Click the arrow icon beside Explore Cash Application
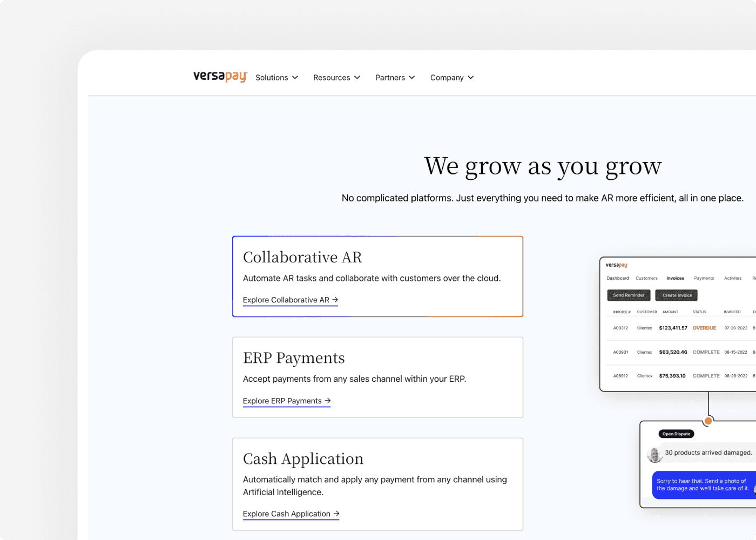Viewport: 756px width, 540px height. [336, 514]
